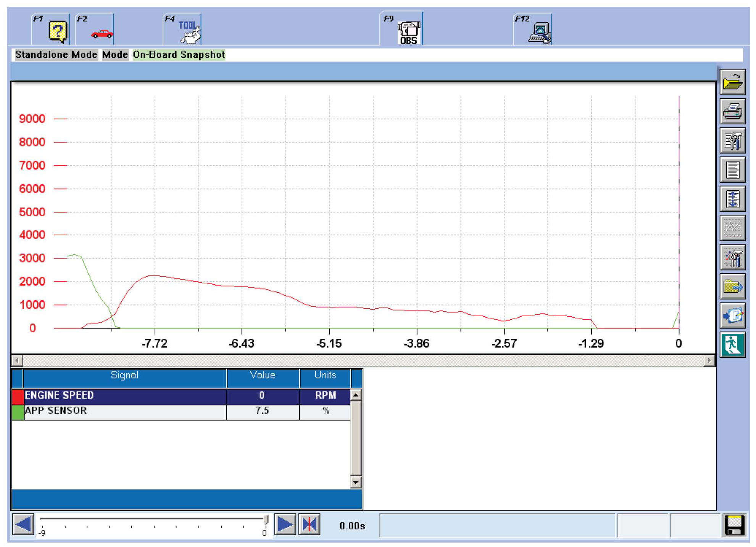This screenshot has height=547, width=756.
Task: Click the jump-to-marker playback button
Action: (x=309, y=525)
